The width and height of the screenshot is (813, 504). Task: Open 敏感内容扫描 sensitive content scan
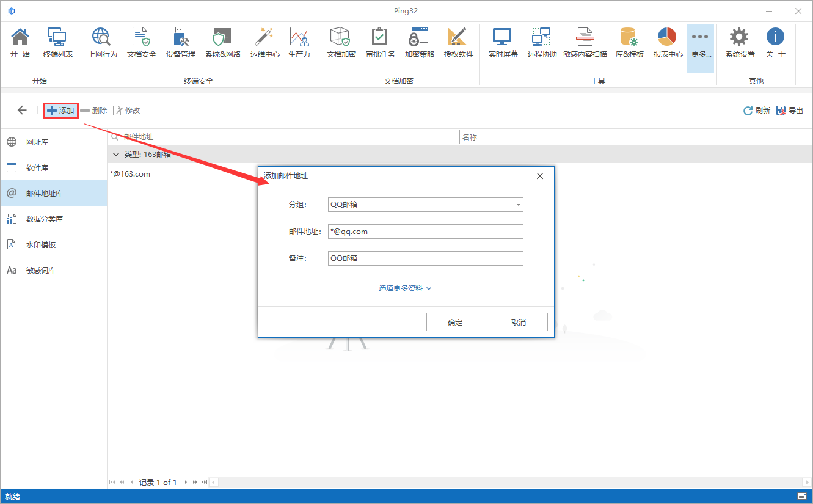pos(585,43)
